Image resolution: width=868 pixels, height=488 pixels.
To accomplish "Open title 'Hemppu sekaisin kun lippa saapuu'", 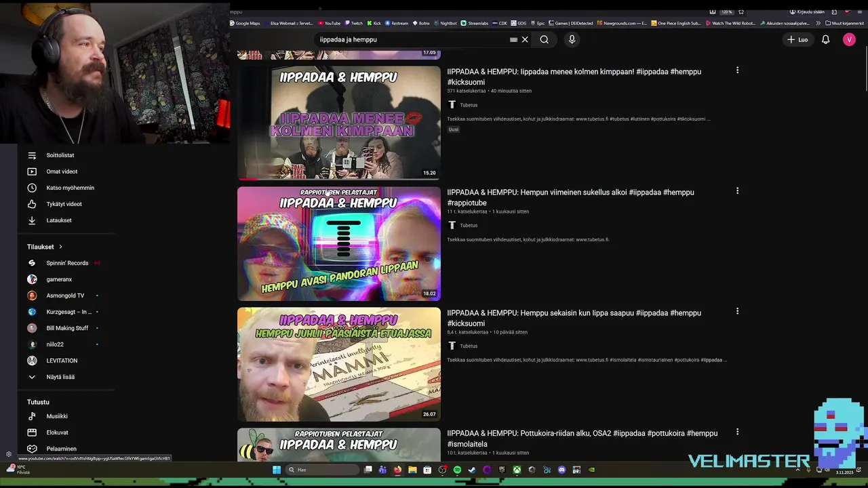I will (x=574, y=318).
